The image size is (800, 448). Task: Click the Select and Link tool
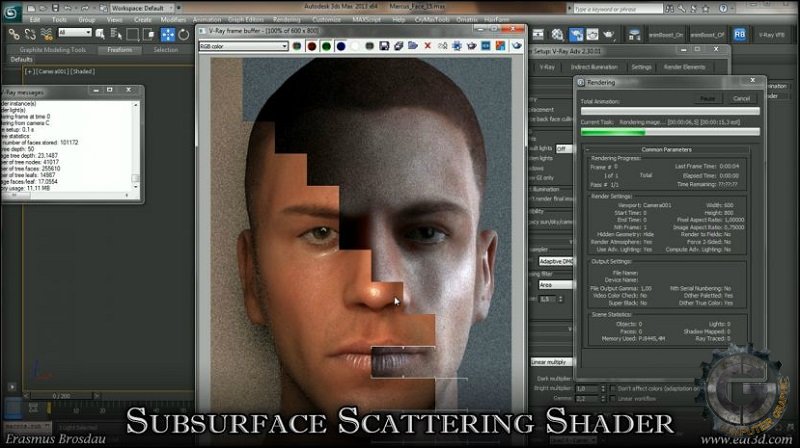tap(13, 33)
